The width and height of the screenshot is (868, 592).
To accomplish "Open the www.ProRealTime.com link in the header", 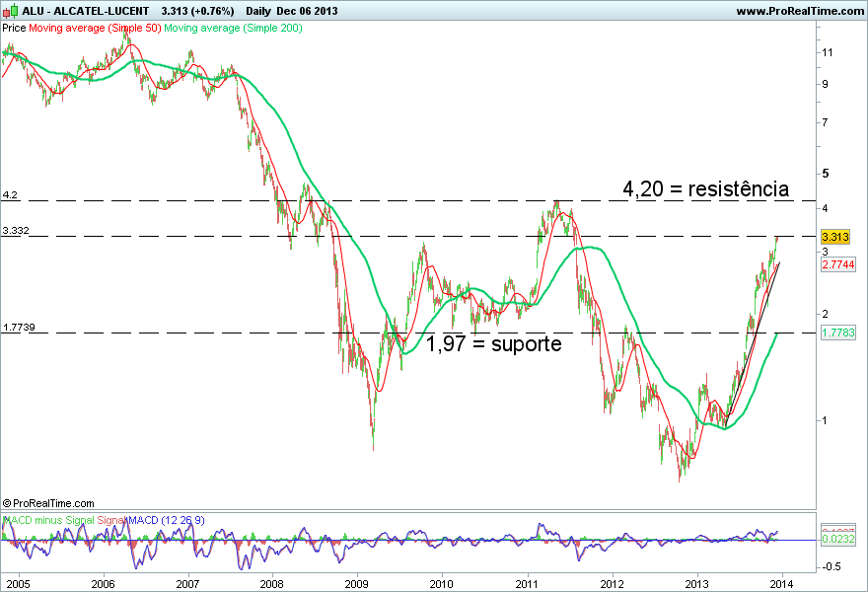I will click(x=800, y=11).
